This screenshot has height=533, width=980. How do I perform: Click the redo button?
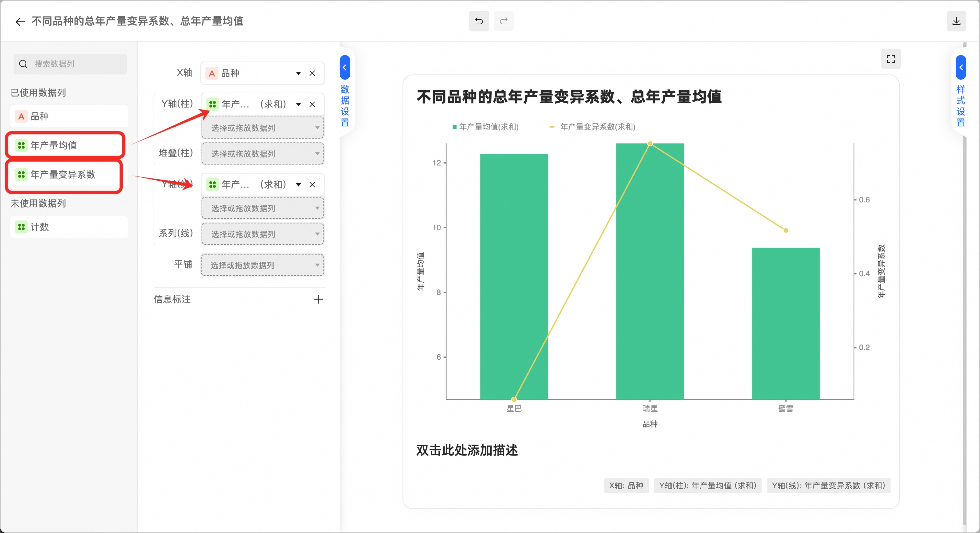[x=503, y=21]
